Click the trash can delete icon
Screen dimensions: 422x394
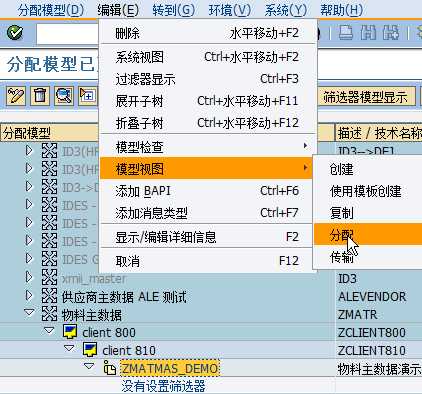click(40, 96)
